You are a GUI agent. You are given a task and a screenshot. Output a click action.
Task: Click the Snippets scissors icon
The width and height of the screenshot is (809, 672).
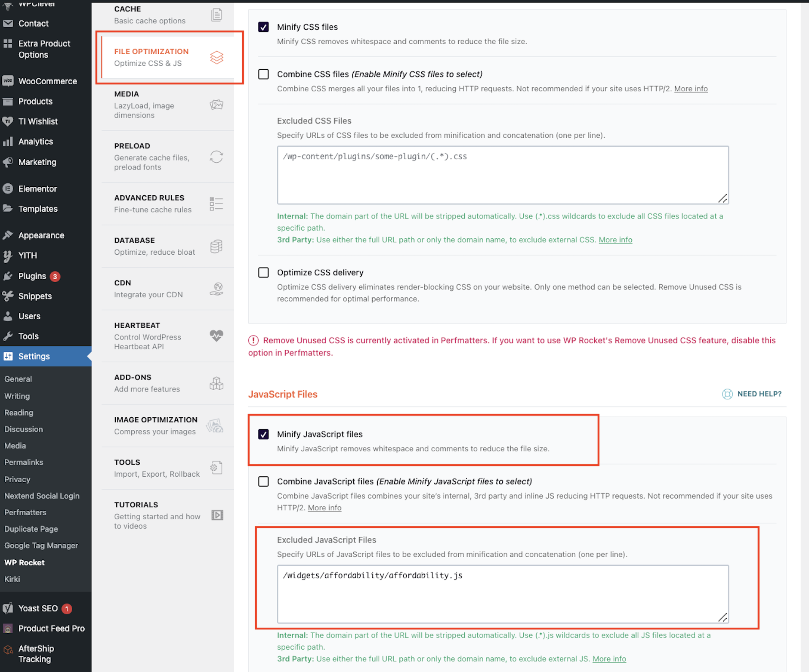[8, 296]
